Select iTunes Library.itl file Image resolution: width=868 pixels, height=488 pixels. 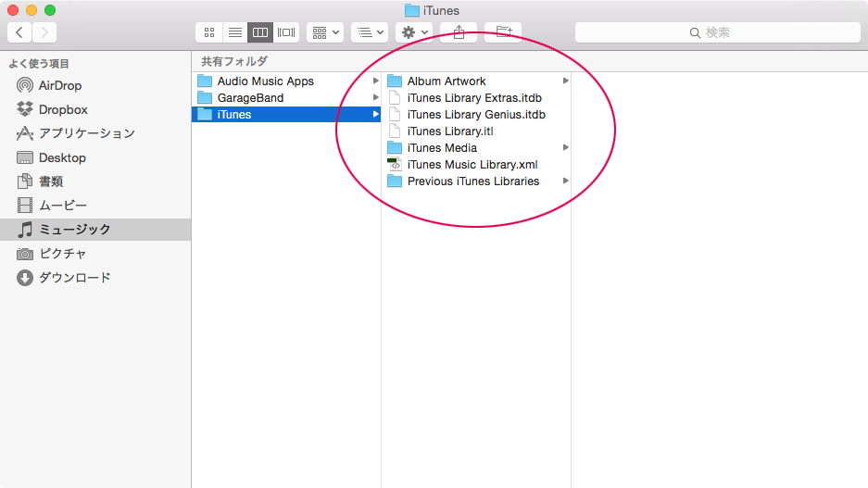[476, 131]
